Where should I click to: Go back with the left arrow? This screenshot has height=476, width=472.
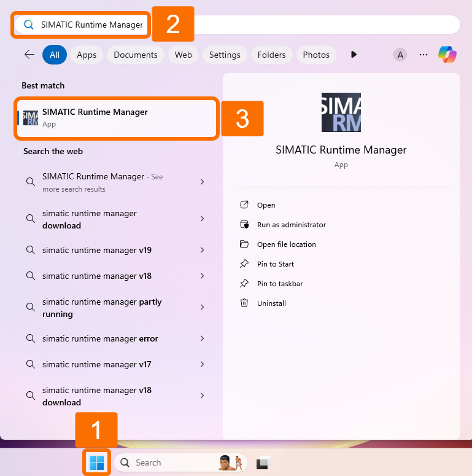[x=29, y=55]
